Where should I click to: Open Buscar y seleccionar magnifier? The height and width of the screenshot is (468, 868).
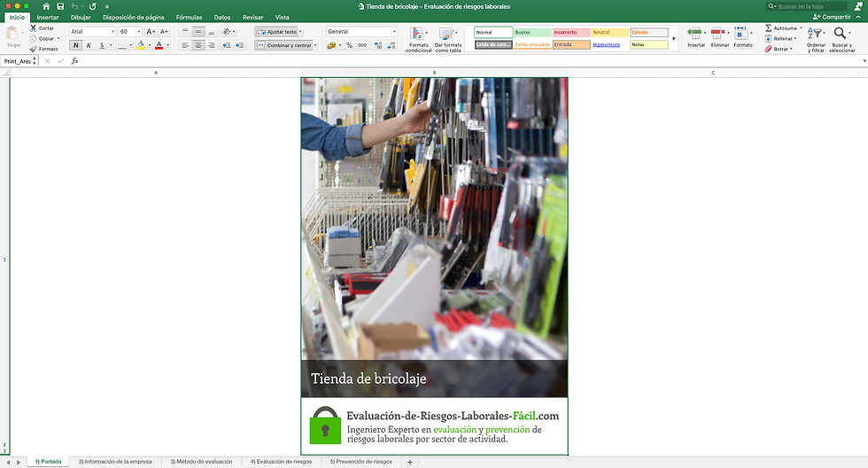coord(842,39)
